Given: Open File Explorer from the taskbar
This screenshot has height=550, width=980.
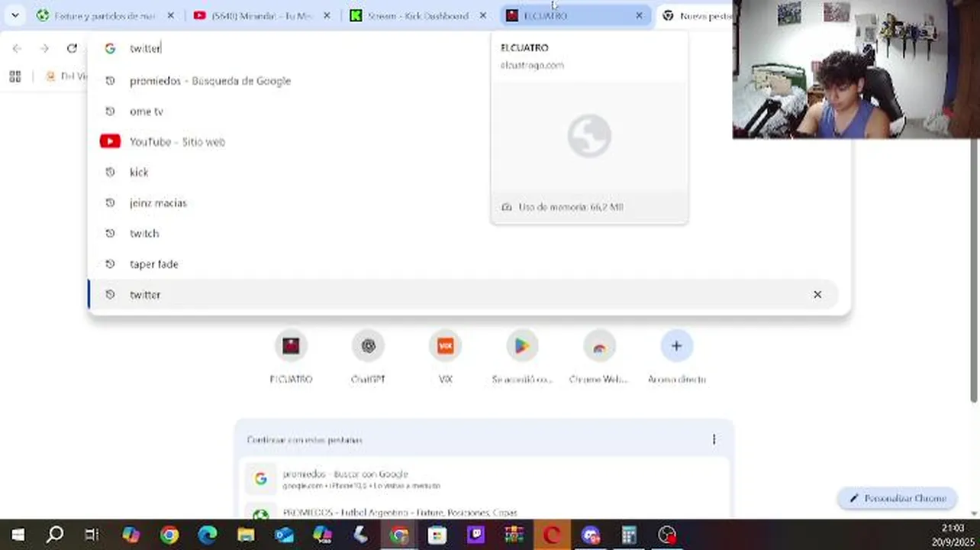Looking at the screenshot, I should point(246,535).
